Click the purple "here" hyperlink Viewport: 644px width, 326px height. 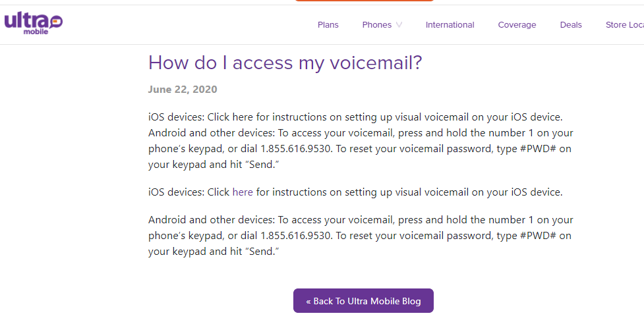[x=243, y=192]
